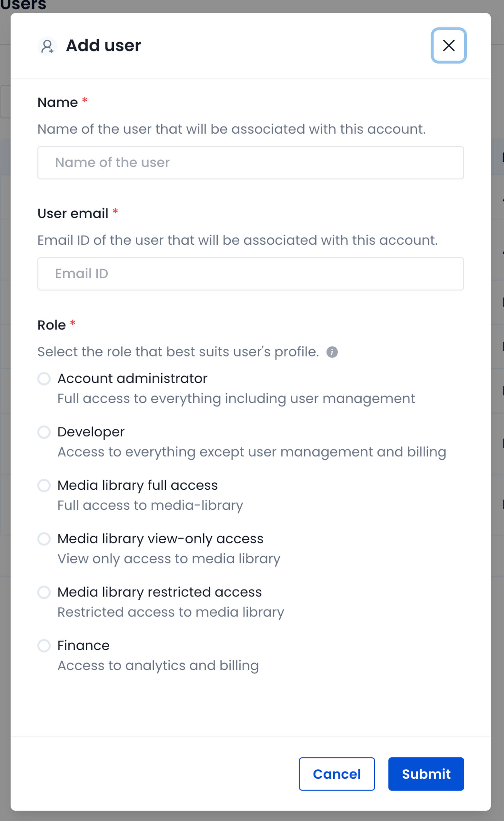
Task: Click the add-user avatar icon in header
Action: pyautogui.click(x=47, y=46)
